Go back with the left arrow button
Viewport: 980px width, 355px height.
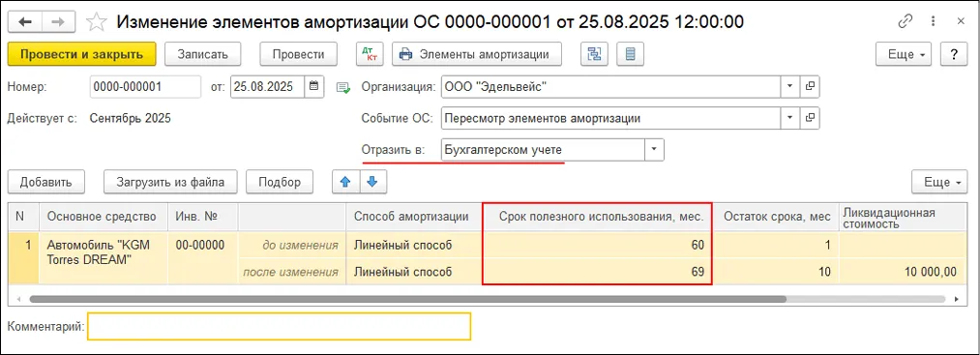point(25,22)
